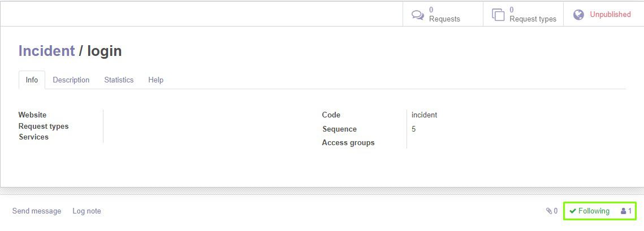This screenshot has width=644, height=231.
Task: Click the Request types copy icon
Action: [x=498, y=15]
